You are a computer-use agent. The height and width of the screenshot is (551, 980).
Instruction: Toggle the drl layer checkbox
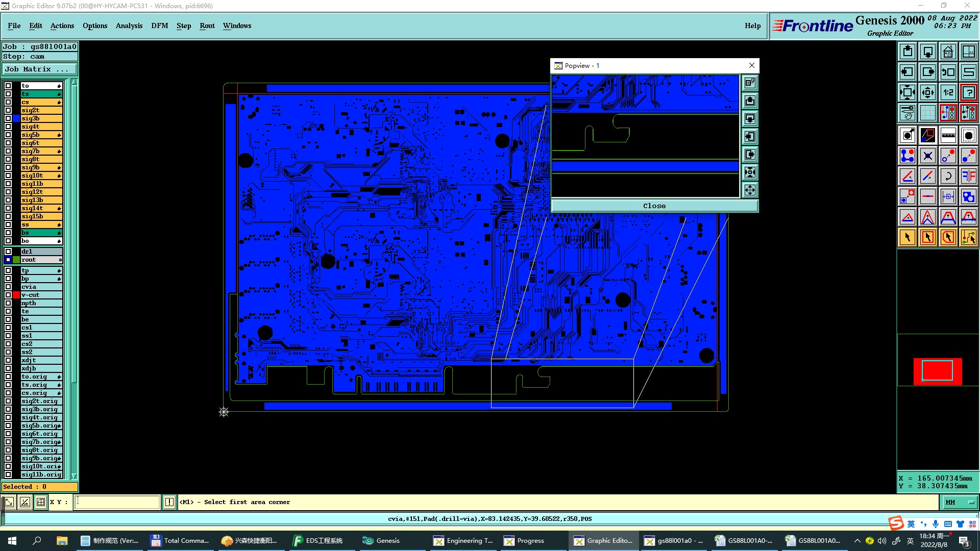(8, 252)
